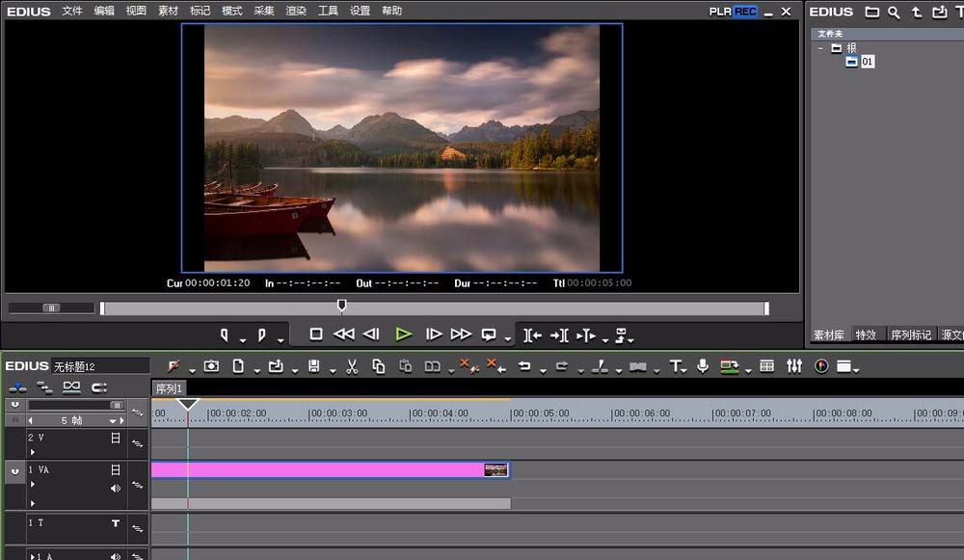This screenshot has width=964, height=560.
Task: Collapse the 根 folder tree node
Action: point(820,48)
